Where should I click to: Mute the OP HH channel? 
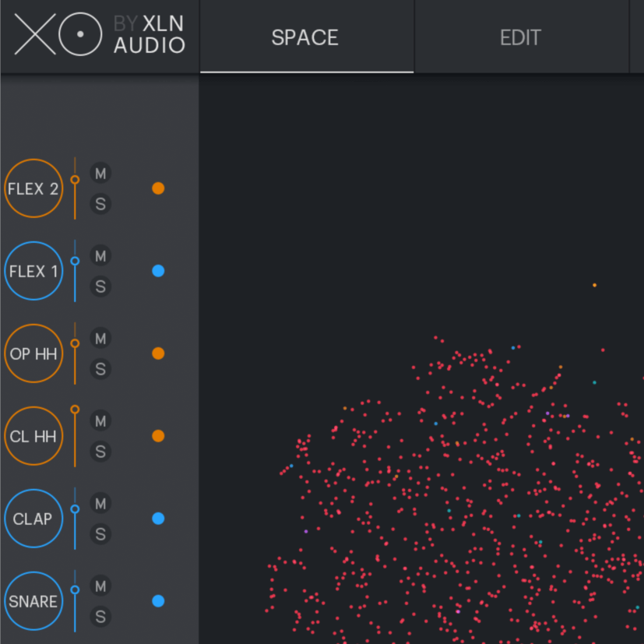coord(100,339)
